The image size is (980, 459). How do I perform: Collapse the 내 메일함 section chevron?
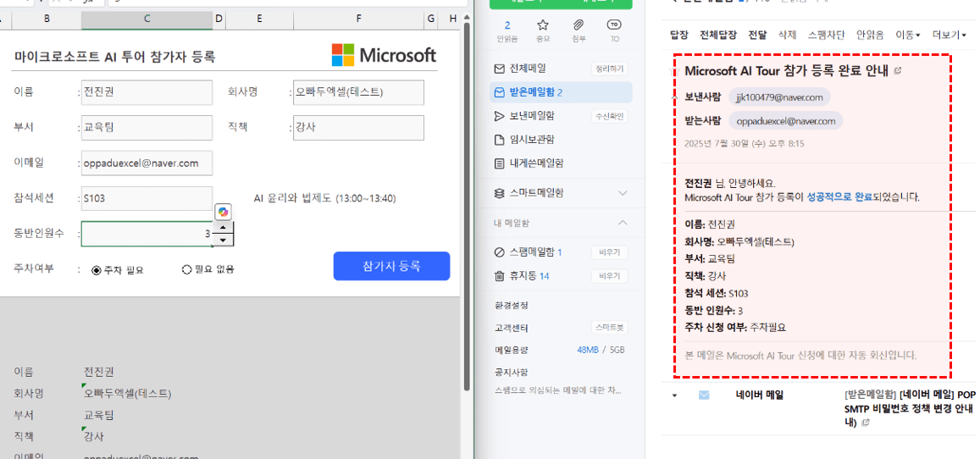pyautogui.click(x=623, y=223)
